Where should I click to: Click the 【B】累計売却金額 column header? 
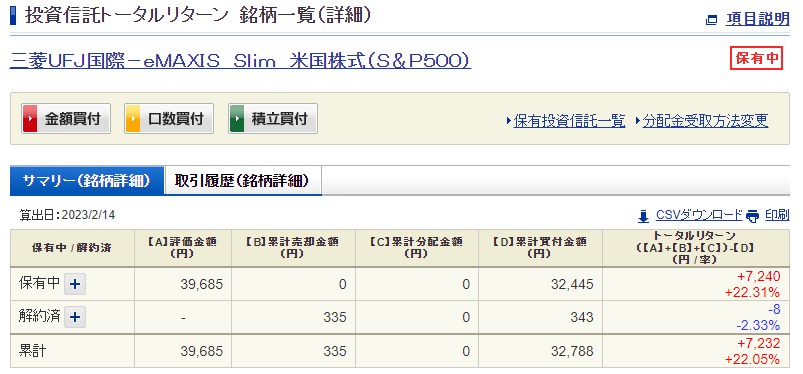coord(293,248)
